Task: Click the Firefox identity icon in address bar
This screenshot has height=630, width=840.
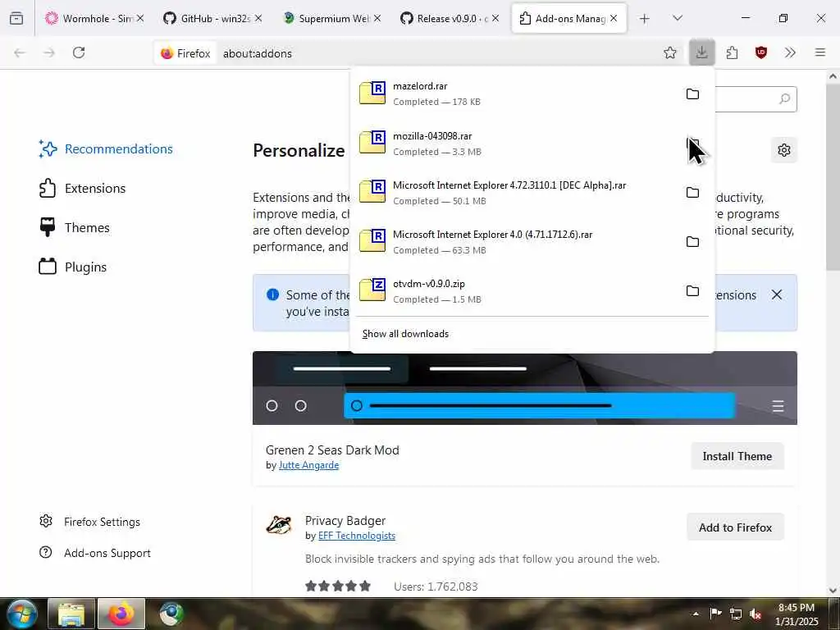Action: pyautogui.click(x=185, y=53)
